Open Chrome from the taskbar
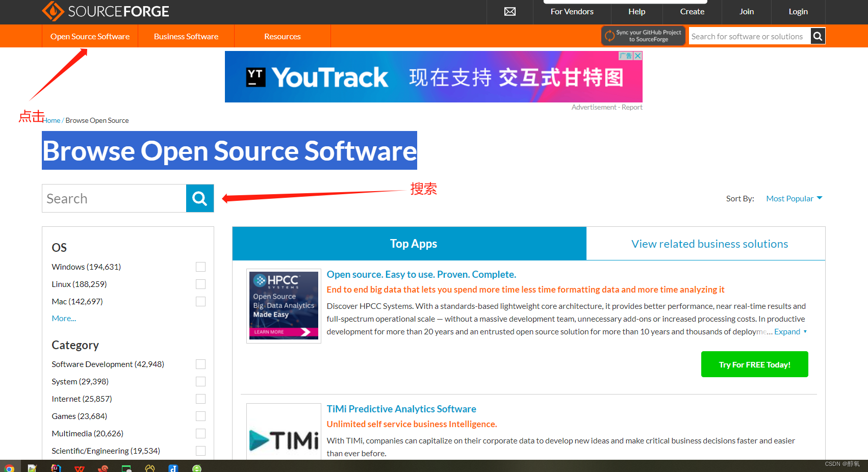Image resolution: width=868 pixels, height=472 pixels. pyautogui.click(x=9, y=468)
